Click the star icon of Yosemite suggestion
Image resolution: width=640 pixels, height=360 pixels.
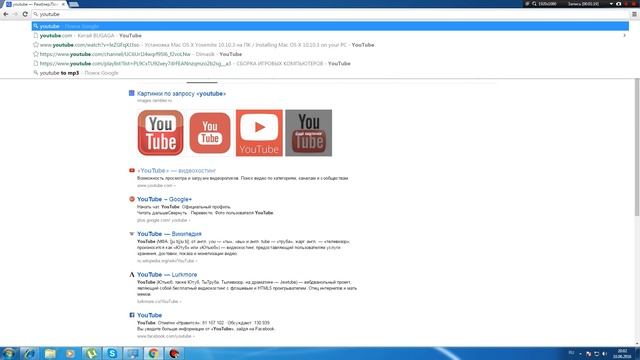36,45
